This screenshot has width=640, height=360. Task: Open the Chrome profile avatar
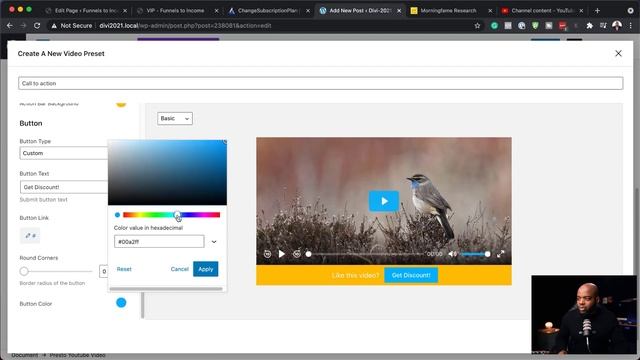click(x=617, y=26)
